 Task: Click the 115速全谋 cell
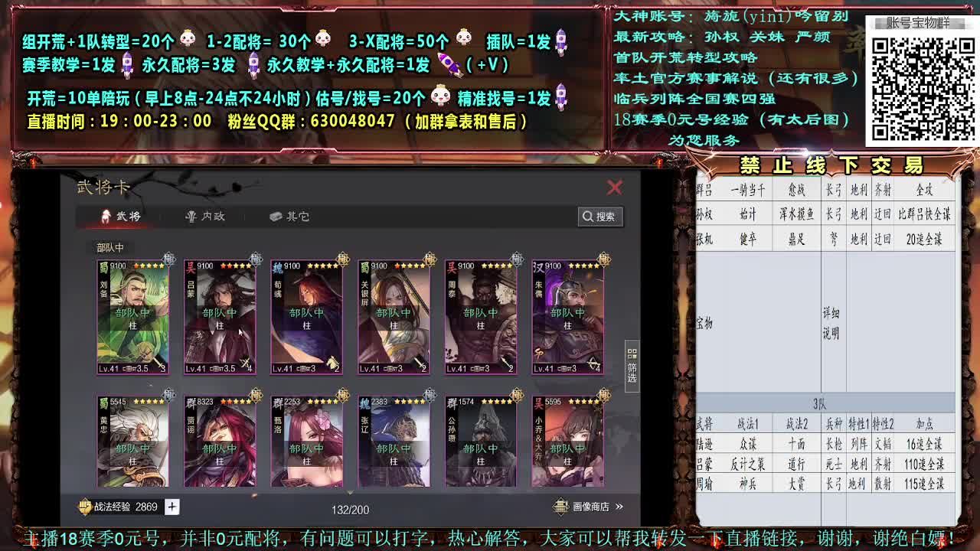pyautogui.click(x=924, y=484)
